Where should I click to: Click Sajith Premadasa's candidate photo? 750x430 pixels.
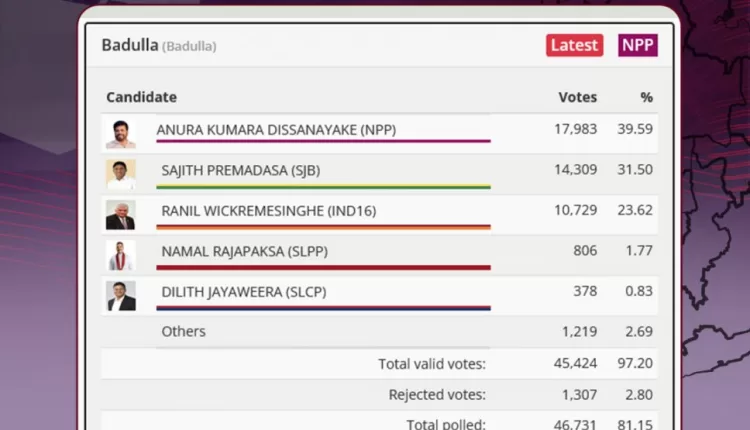click(121, 174)
